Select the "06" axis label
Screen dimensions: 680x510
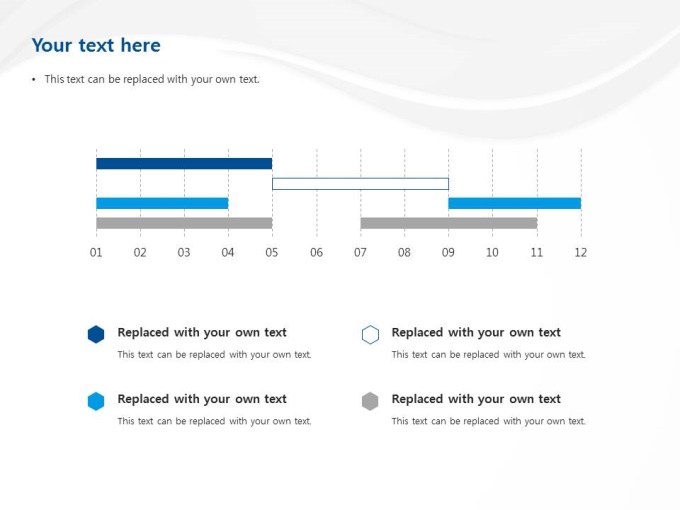coord(316,253)
